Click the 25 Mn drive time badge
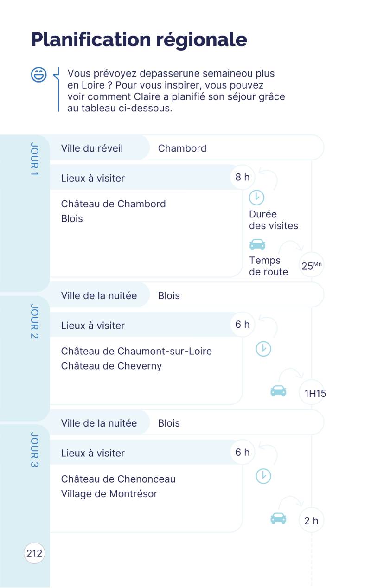The height and width of the screenshot is (588, 371). pyautogui.click(x=311, y=266)
